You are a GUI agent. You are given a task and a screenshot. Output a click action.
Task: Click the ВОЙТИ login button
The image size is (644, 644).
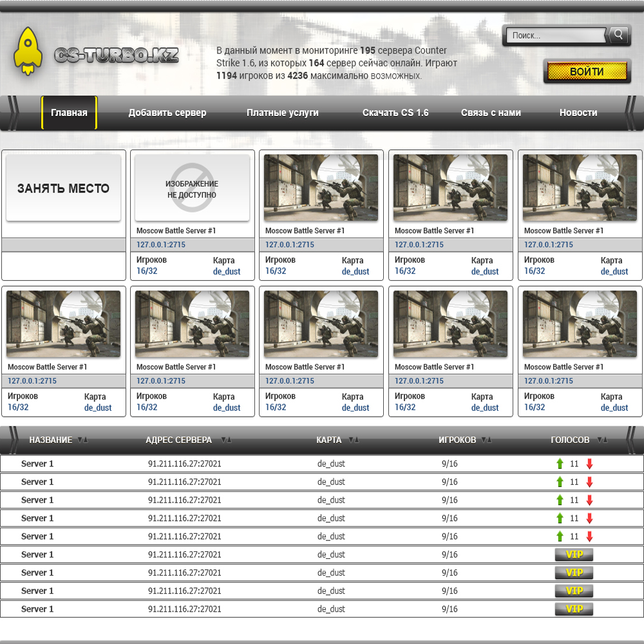587,71
